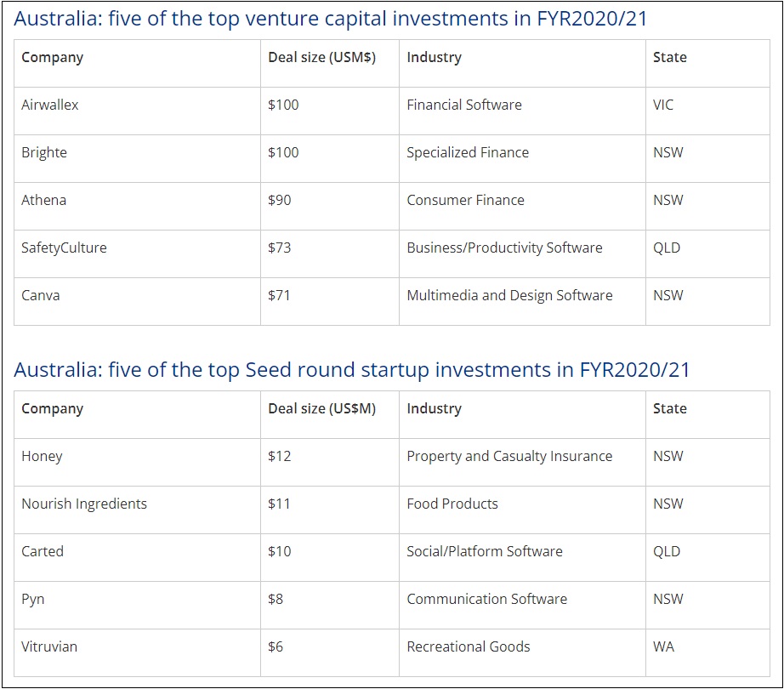
Task: Click the Brighte company name
Action: click(44, 153)
